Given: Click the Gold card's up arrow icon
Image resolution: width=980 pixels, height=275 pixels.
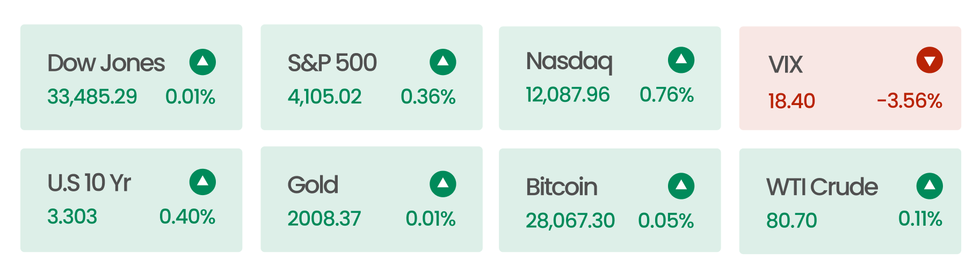Looking at the screenshot, I should click(x=443, y=184).
